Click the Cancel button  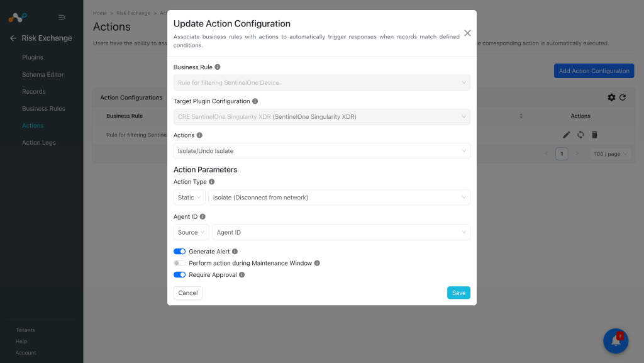tap(187, 293)
